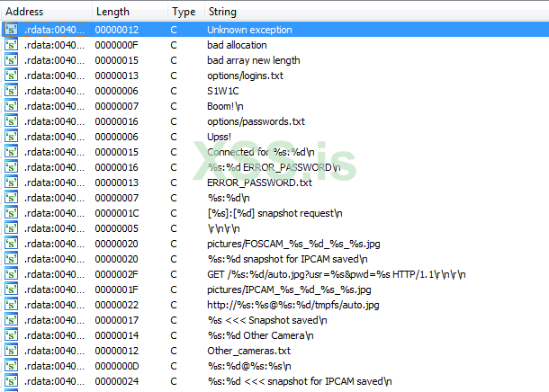Screen dimensions: 549x392
Task: Click type 'C' in 'bad allocation' row
Action: 174,45
